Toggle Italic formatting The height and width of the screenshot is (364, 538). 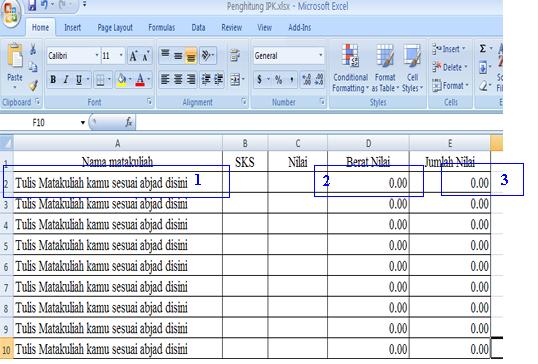tap(66, 80)
